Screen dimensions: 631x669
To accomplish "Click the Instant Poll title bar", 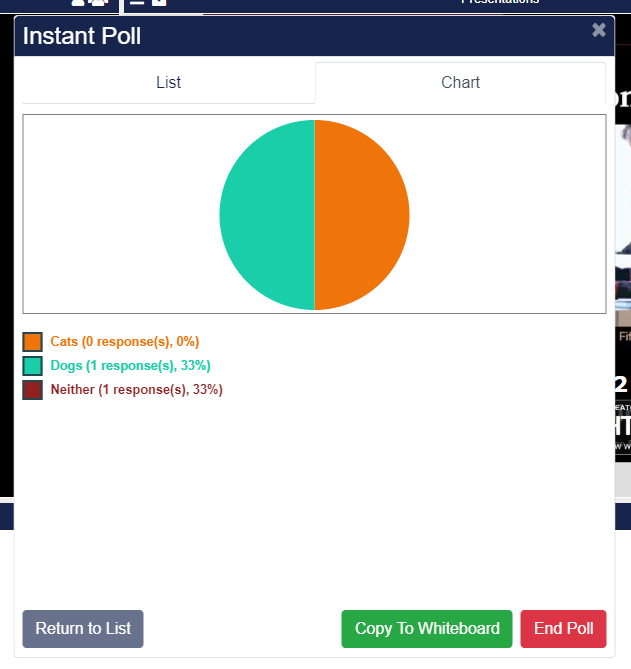I will click(300, 37).
